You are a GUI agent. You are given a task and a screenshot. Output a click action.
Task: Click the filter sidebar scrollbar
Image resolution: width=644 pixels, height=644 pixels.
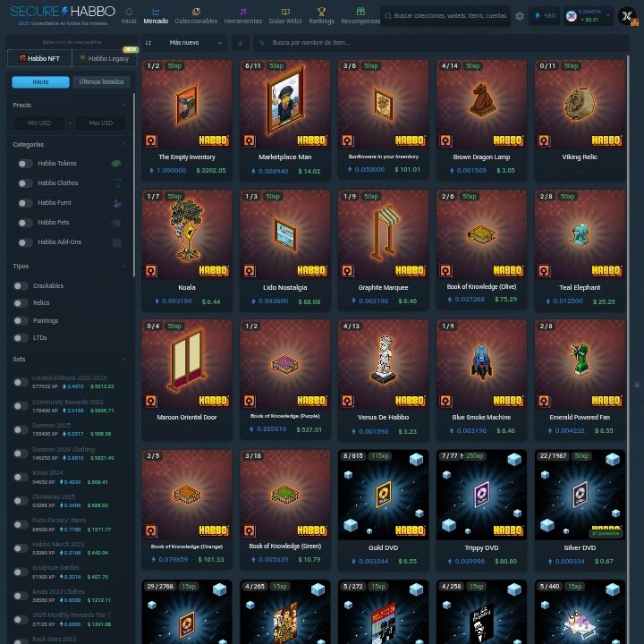coord(134,185)
